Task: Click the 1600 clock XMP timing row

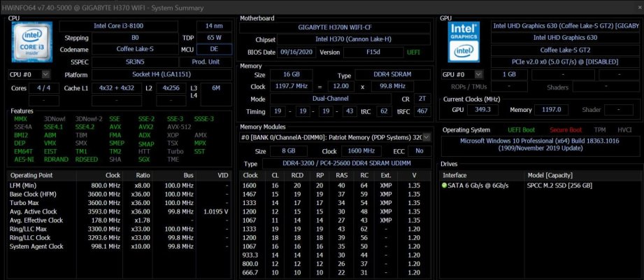Action: tap(335, 185)
